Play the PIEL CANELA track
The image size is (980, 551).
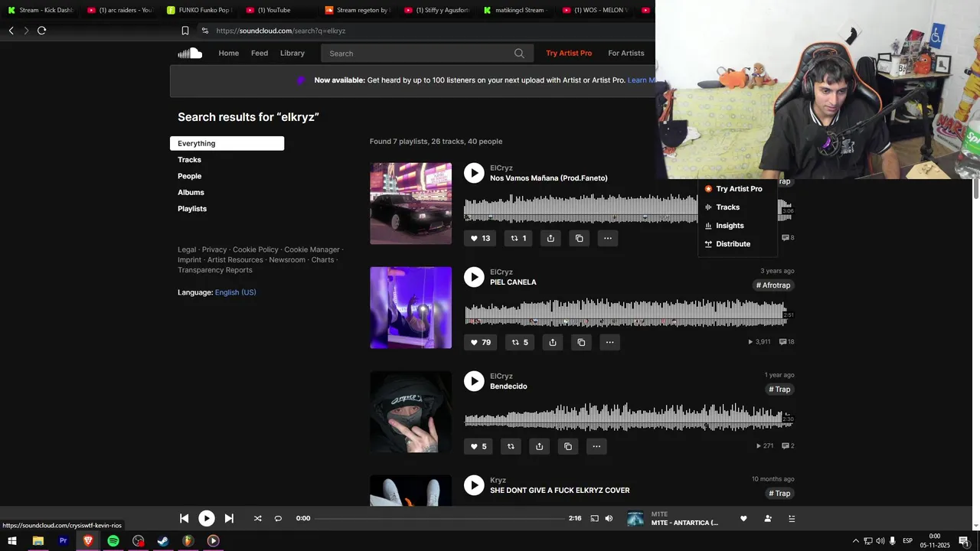click(x=474, y=277)
